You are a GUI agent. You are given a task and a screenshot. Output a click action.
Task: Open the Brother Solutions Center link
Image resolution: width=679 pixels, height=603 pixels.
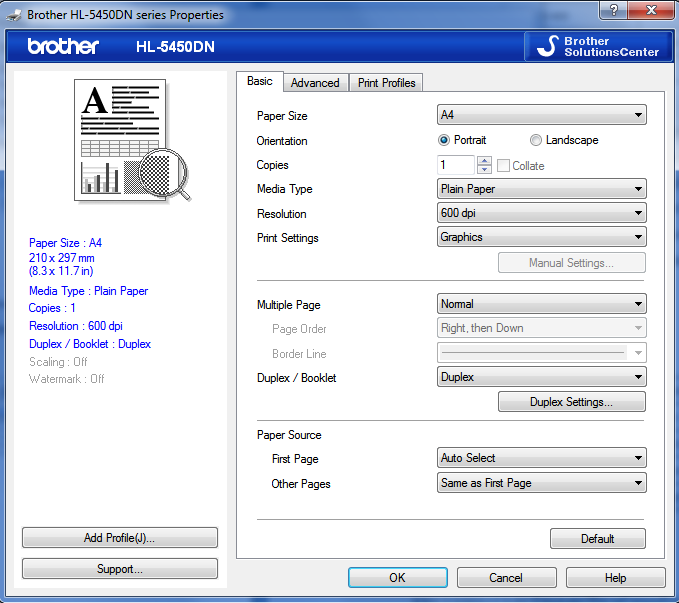pos(598,46)
